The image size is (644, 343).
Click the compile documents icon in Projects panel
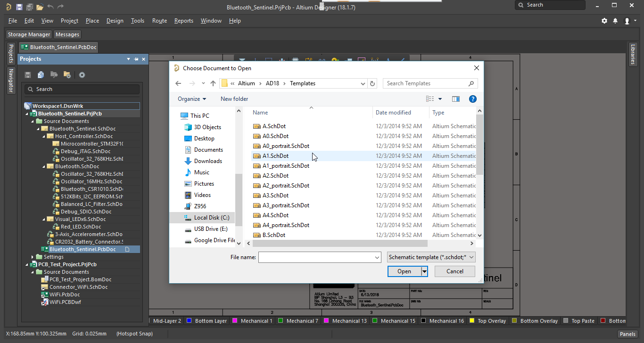pos(41,75)
